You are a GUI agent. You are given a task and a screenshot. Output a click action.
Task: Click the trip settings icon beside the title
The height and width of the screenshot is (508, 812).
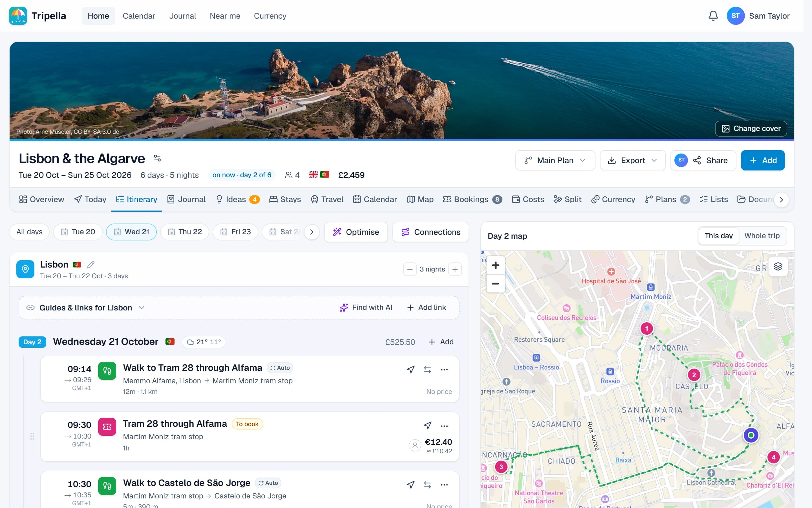(157, 158)
